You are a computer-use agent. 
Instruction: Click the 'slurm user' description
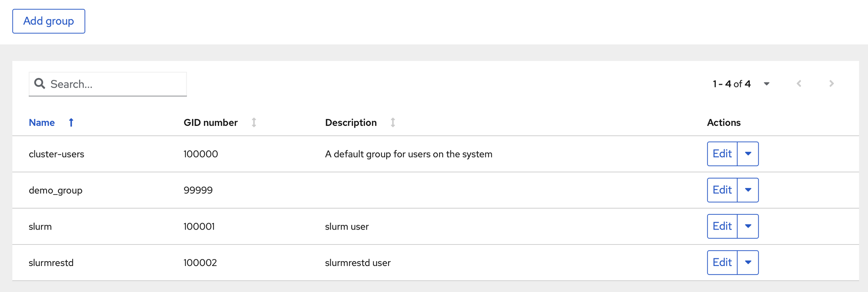click(347, 226)
